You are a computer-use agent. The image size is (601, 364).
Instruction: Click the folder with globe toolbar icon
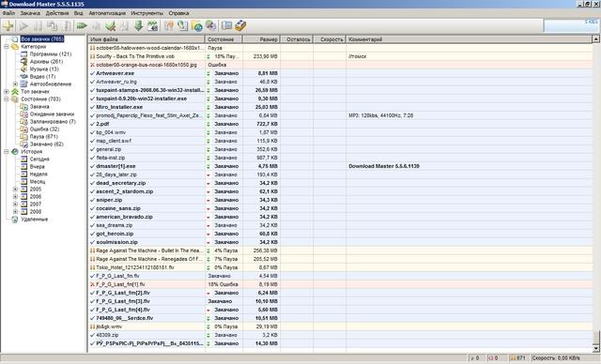coord(196,26)
